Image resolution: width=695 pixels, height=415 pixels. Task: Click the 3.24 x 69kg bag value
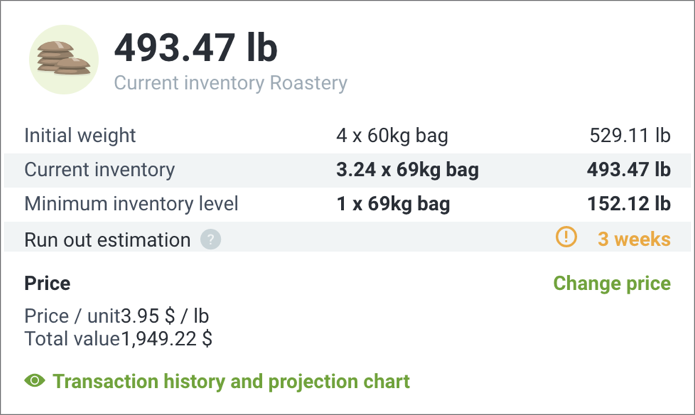[x=407, y=170]
